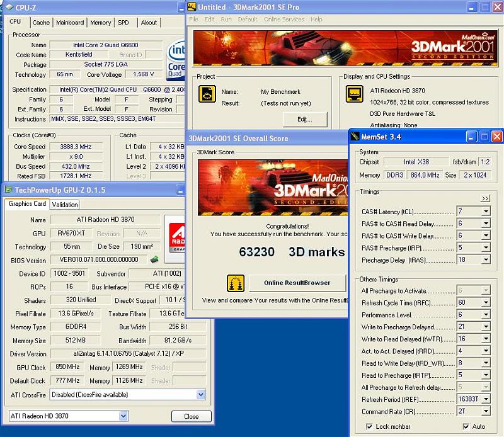
Task: Click the 864,0 MHz memory value in MemSet
Action: click(425, 175)
